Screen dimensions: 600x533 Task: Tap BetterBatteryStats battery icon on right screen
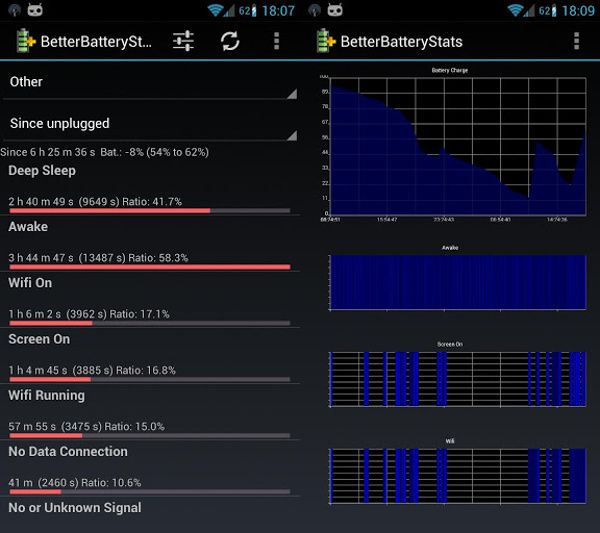(326, 41)
